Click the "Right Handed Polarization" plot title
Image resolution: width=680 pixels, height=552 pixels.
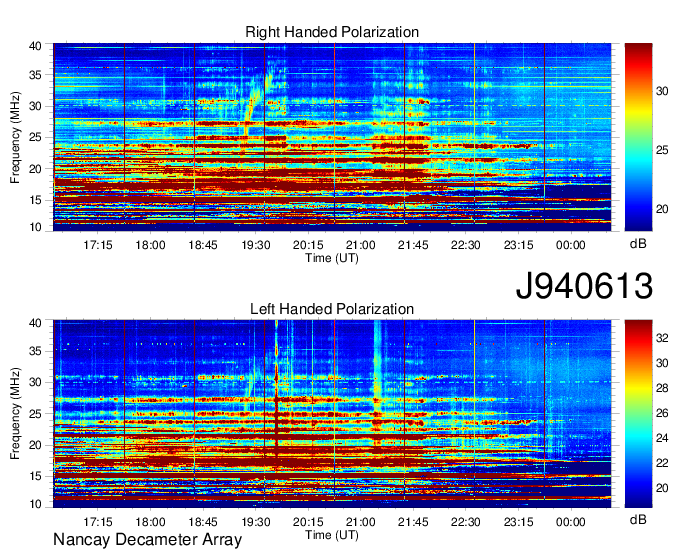click(332, 32)
